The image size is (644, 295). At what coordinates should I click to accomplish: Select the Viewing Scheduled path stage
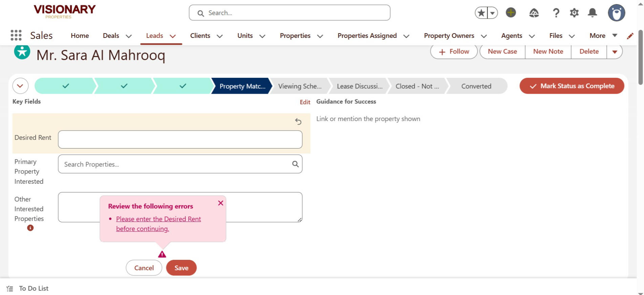(300, 86)
